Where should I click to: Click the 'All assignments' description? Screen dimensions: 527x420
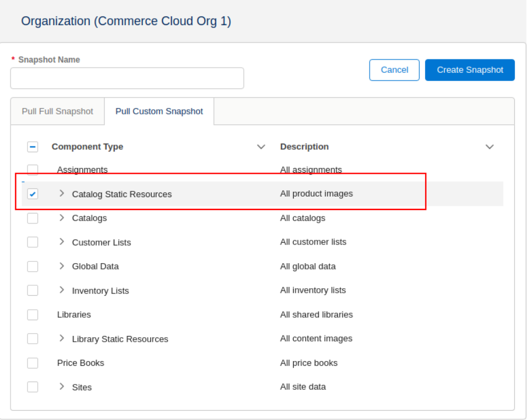(x=311, y=170)
